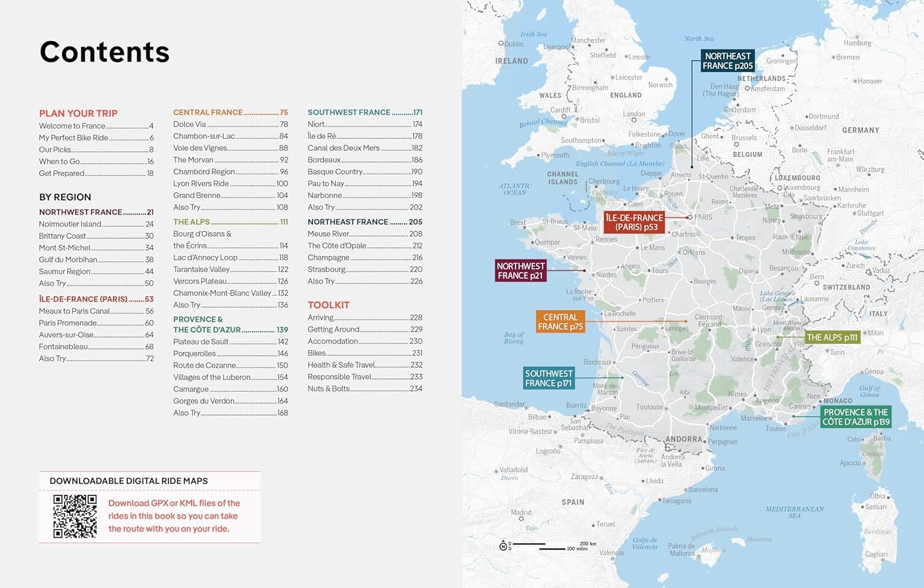Select the NORTHEAST FRANCE p205 map label
The height and width of the screenshot is (588, 924).
click(729, 60)
